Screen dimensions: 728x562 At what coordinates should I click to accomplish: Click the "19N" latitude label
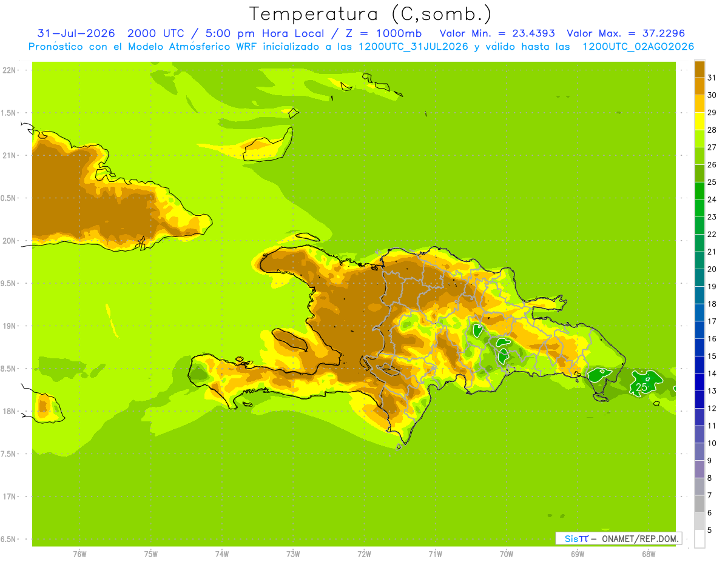[x=10, y=326]
